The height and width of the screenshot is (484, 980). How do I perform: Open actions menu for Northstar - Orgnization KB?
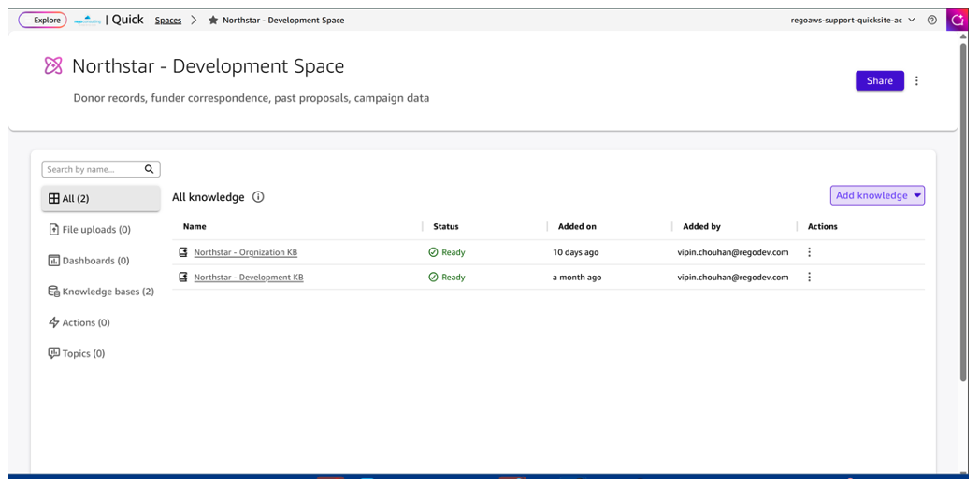click(810, 252)
